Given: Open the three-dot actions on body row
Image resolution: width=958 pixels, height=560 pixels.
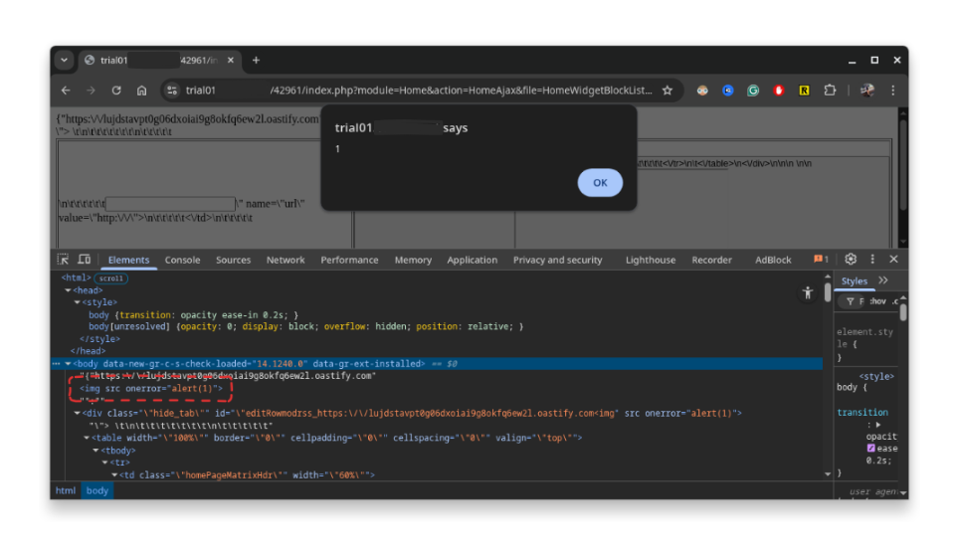Looking at the screenshot, I should (57, 364).
